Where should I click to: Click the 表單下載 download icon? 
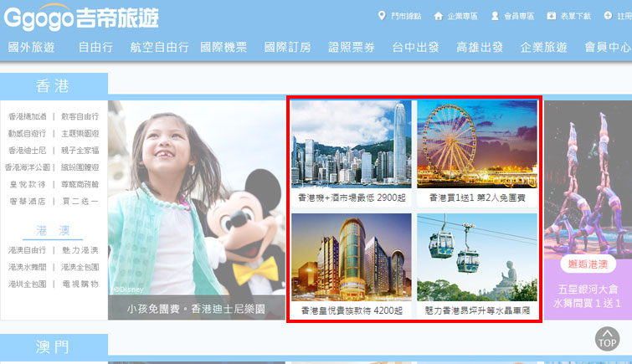pyautogui.click(x=552, y=16)
